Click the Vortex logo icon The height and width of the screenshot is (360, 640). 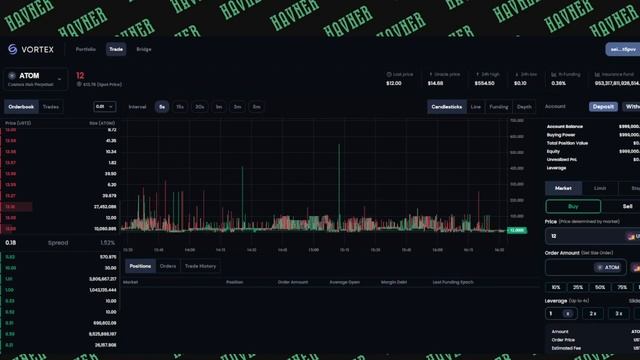tap(12, 49)
